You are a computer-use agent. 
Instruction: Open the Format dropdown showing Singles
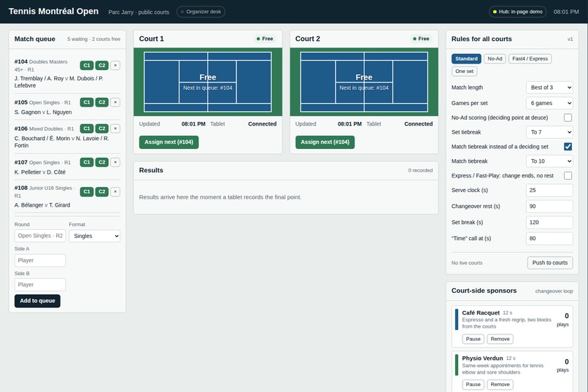95,236
